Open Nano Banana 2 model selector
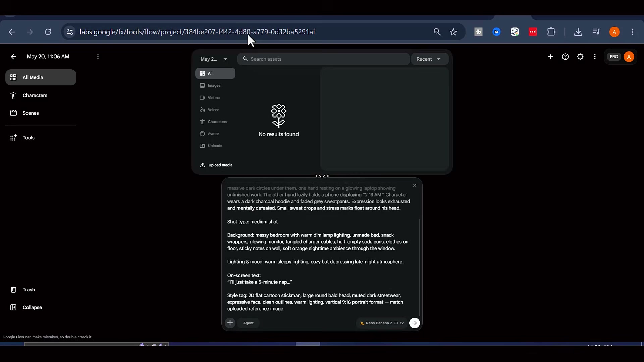644x362 pixels. point(382,323)
